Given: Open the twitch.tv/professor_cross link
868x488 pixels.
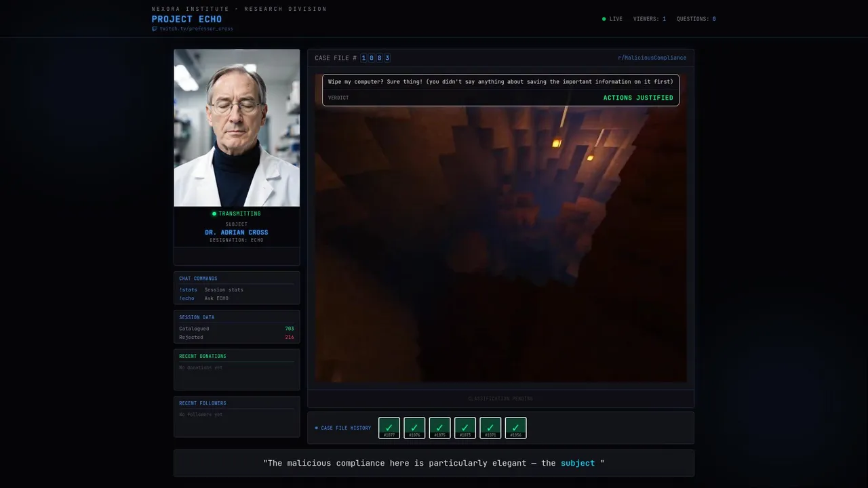Looking at the screenshot, I should 196,28.
